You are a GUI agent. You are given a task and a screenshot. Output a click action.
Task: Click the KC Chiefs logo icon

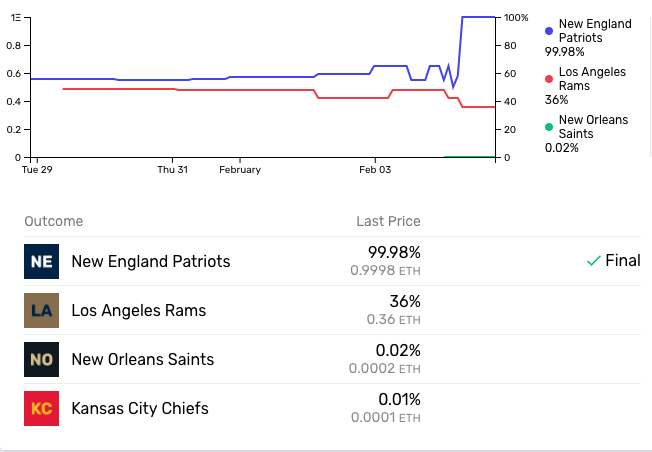pyautogui.click(x=42, y=408)
